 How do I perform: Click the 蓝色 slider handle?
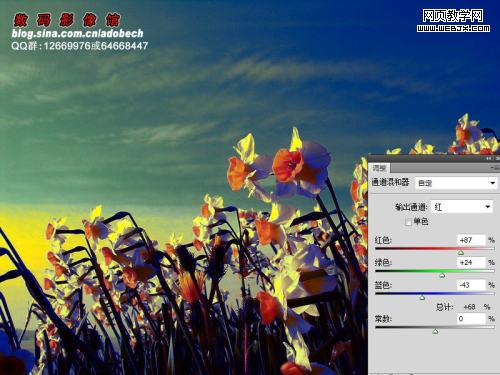[x=422, y=298]
